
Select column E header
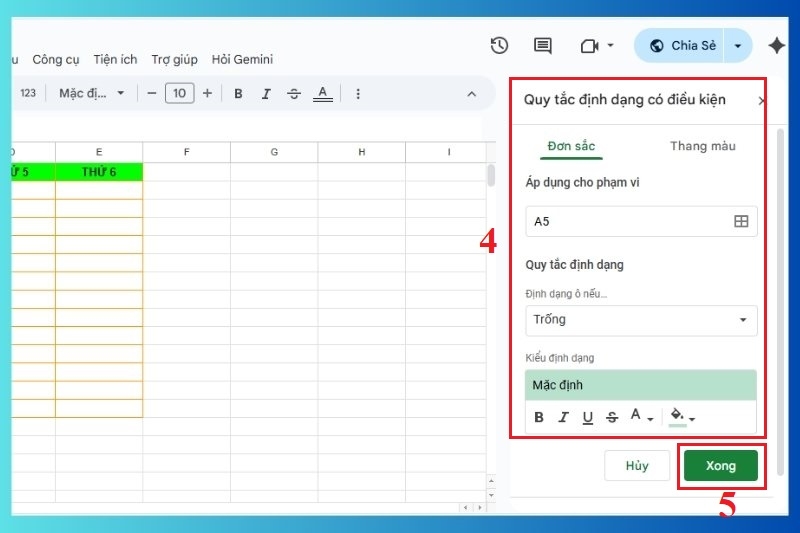point(99,152)
